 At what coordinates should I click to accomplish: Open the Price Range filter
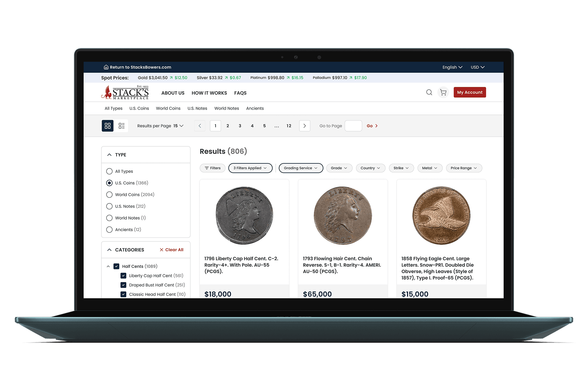point(464,168)
